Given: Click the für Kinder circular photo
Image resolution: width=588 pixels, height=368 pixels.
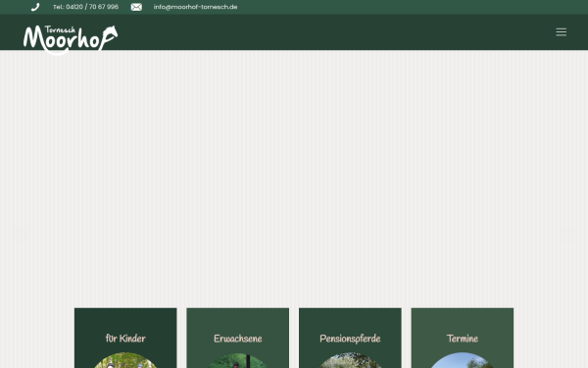Looking at the screenshot, I should click(x=125, y=360).
